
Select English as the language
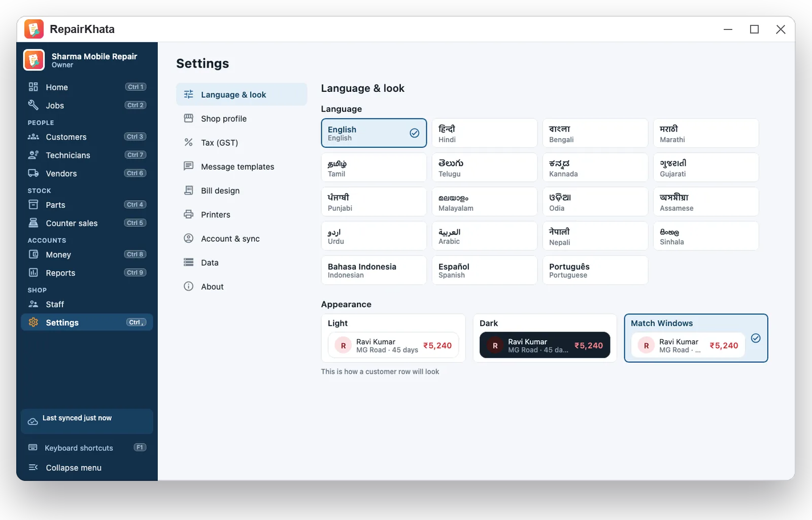pos(374,133)
